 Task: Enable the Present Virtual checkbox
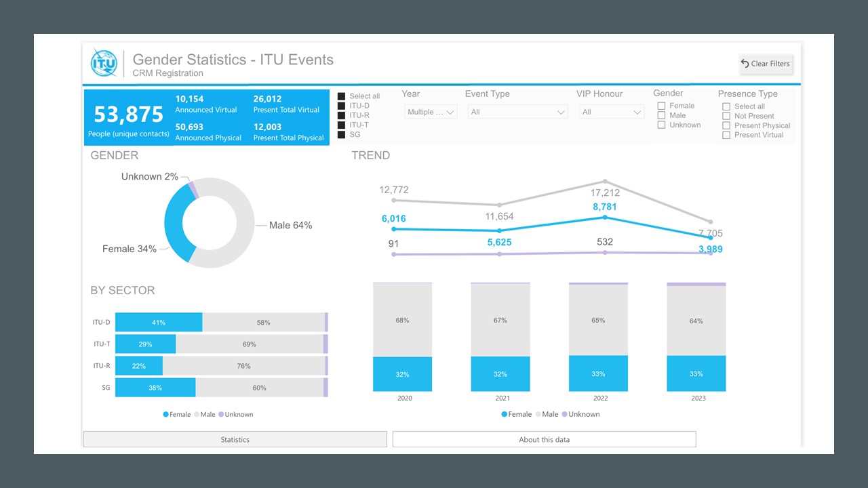point(726,135)
